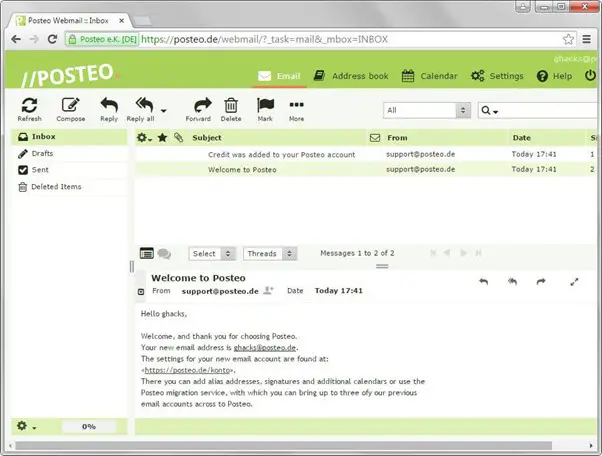Refresh the mailbox
This screenshot has width=602, height=456.
click(x=29, y=110)
